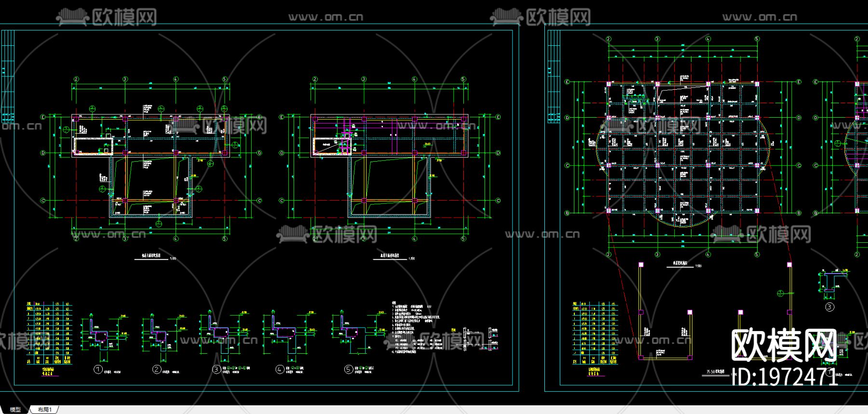Screen dimensions: 868x414
Task: Select the white section detail label ④
Action: coord(280,370)
